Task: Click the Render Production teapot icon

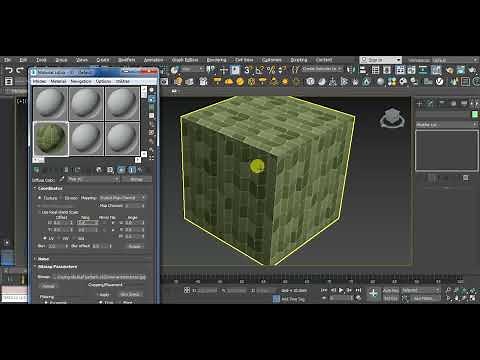Action: [x=473, y=70]
